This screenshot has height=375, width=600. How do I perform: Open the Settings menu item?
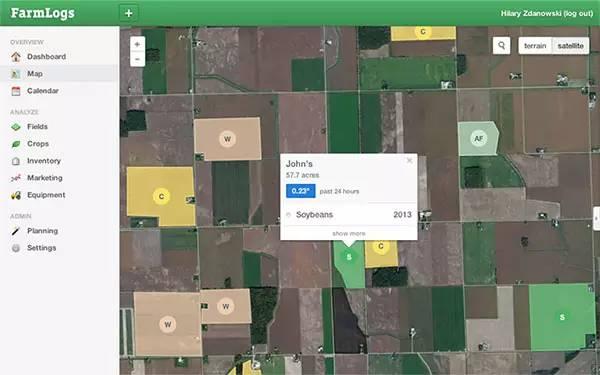pyautogui.click(x=41, y=248)
